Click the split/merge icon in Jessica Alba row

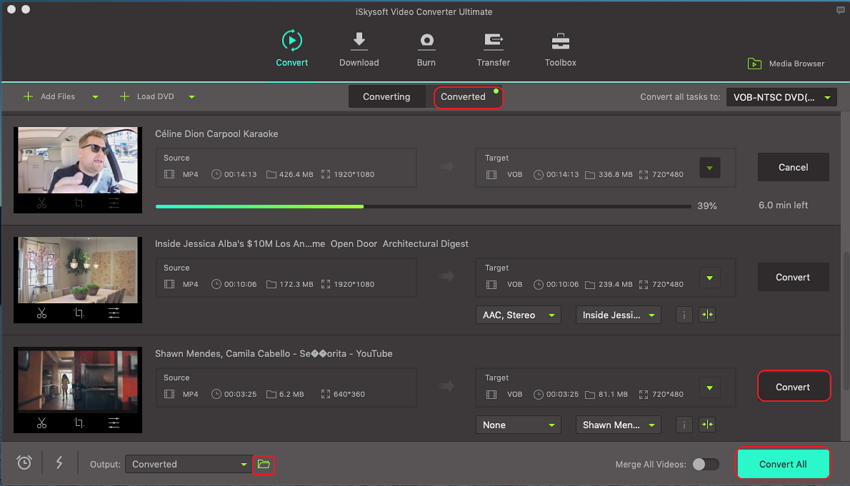[x=707, y=315]
